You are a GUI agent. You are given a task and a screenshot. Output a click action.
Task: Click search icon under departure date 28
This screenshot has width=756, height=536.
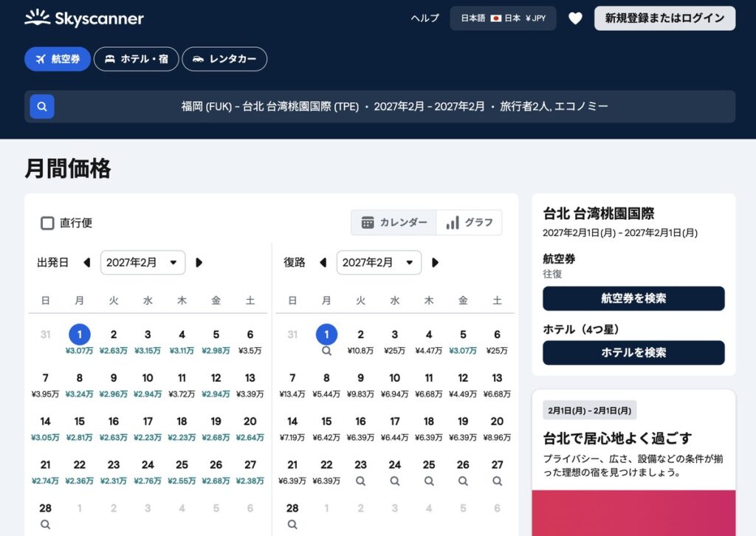point(45,524)
